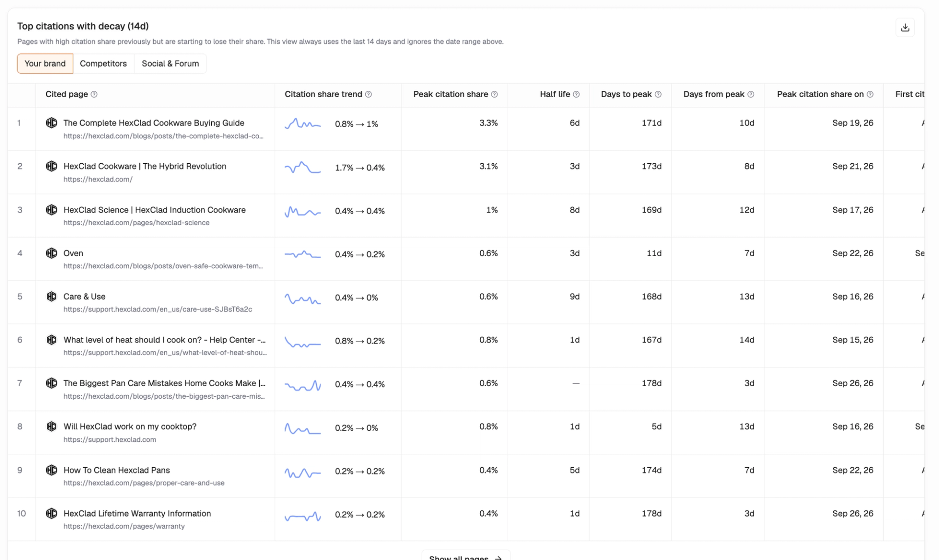Image resolution: width=939 pixels, height=560 pixels.
Task: Click the 0.8% → 1% trend value
Action: [357, 124]
